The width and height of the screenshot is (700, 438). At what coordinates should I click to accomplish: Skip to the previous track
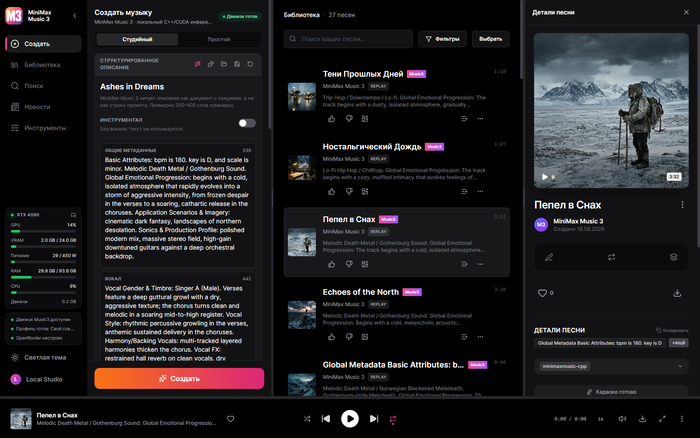[326, 419]
